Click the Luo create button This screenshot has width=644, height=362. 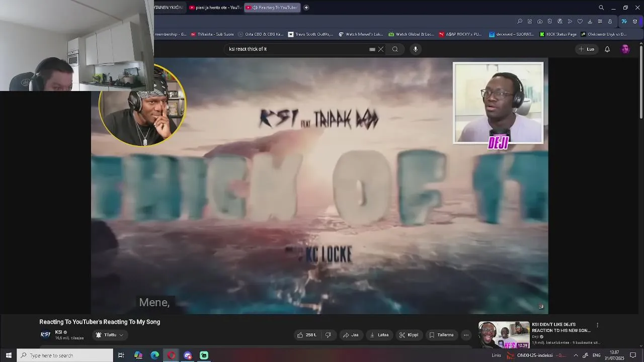[587, 49]
